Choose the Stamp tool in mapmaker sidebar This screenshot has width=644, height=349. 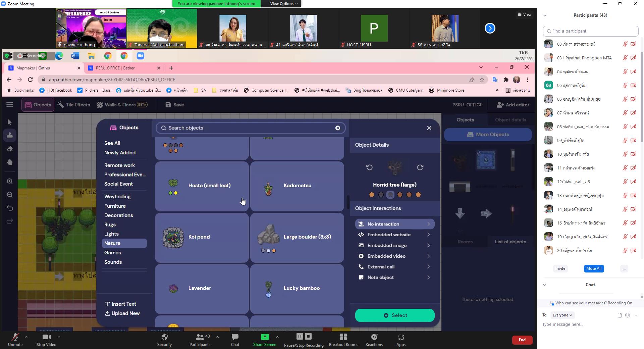10,135
